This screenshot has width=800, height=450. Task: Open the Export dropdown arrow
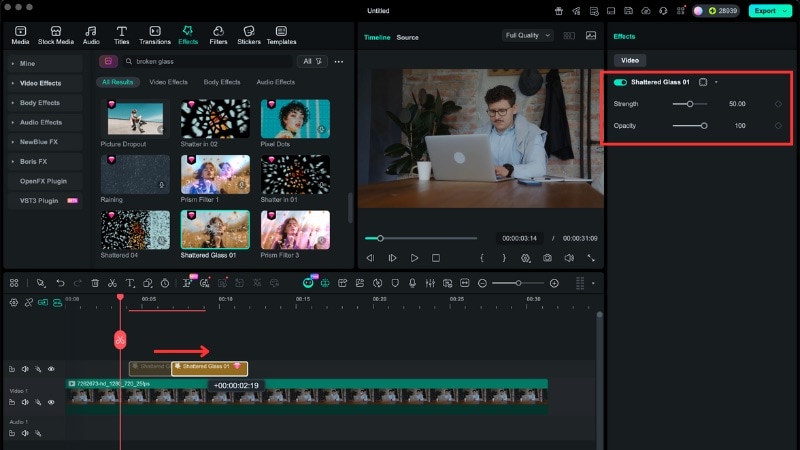tap(785, 11)
